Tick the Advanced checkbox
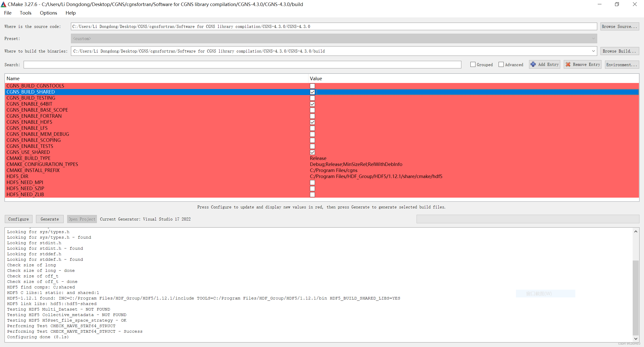Viewport: 644px width, 347px height. tap(501, 65)
